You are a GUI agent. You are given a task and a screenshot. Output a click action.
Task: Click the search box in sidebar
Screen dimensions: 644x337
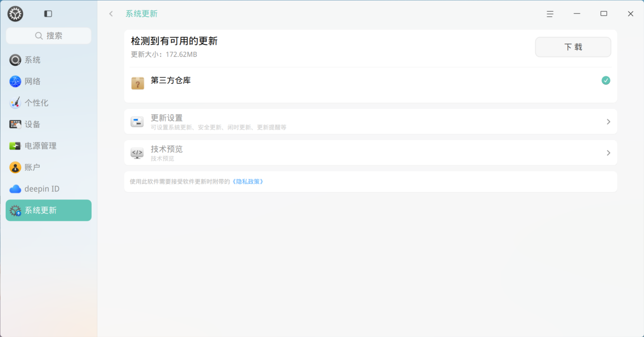point(49,36)
